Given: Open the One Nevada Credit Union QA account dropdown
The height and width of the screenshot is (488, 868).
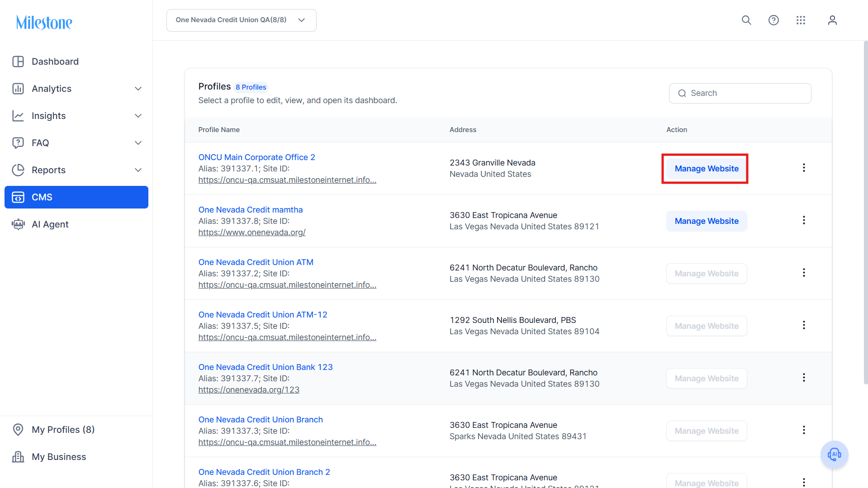Looking at the screenshot, I should click(241, 20).
